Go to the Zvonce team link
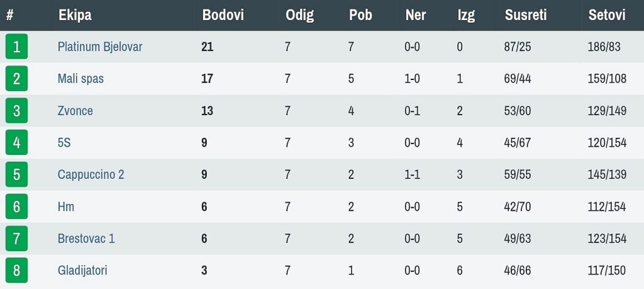The height and width of the screenshot is (289, 644). [75, 111]
